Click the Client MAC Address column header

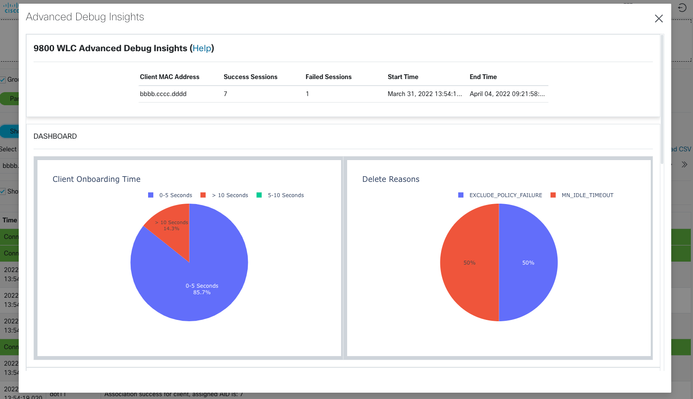pos(169,76)
